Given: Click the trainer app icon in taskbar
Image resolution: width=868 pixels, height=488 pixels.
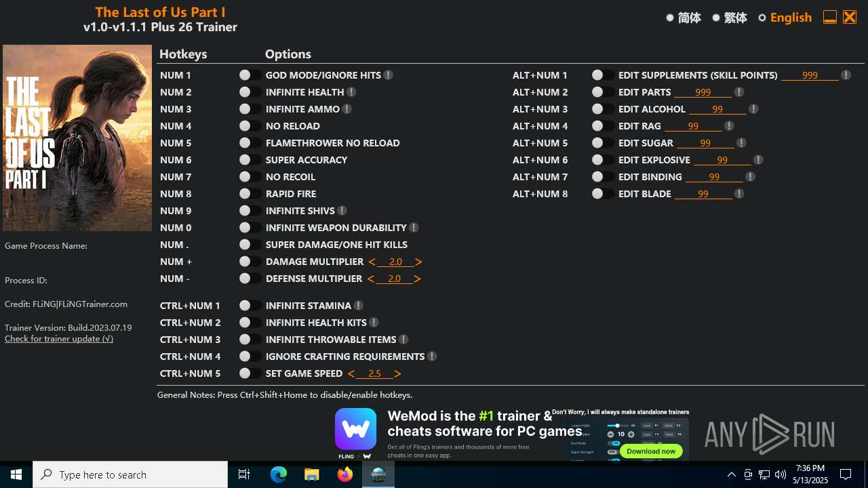Looking at the screenshot, I should tap(378, 474).
